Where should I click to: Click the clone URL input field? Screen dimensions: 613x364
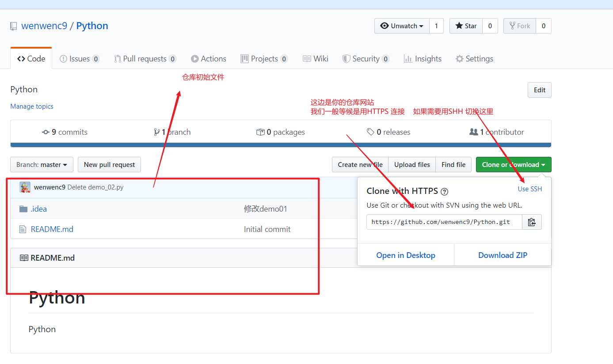[444, 222]
